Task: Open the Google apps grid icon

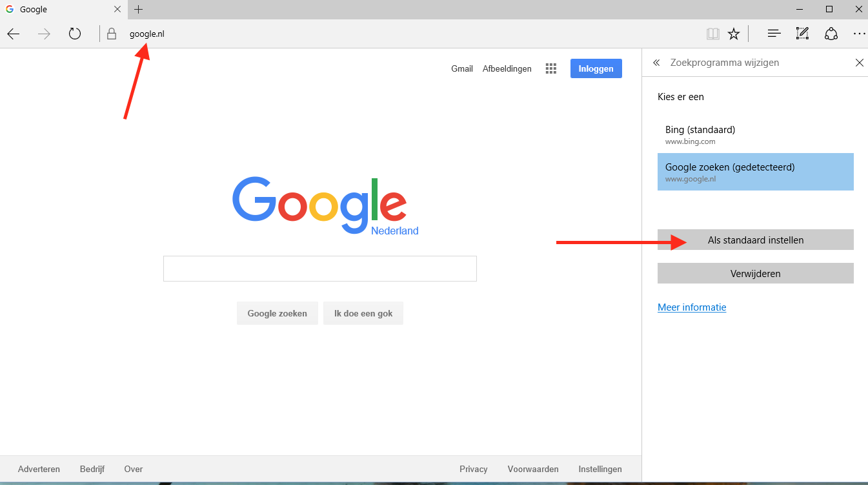Action: tap(550, 68)
